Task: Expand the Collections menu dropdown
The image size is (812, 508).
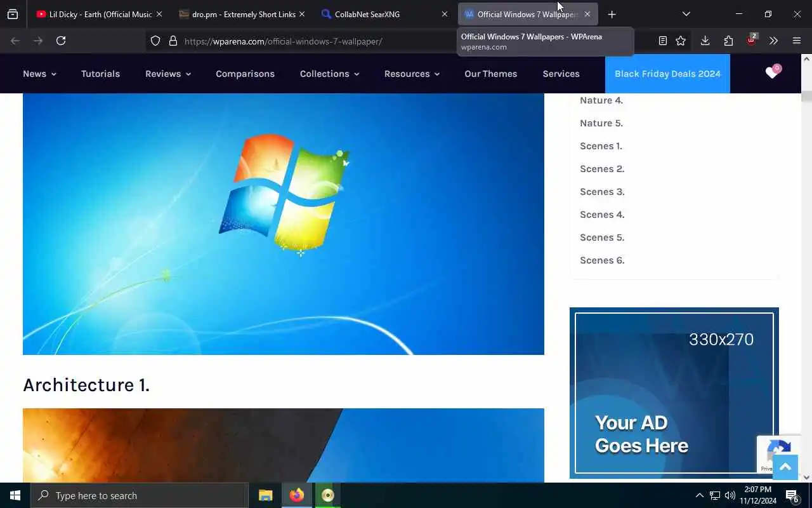Action: pyautogui.click(x=330, y=74)
